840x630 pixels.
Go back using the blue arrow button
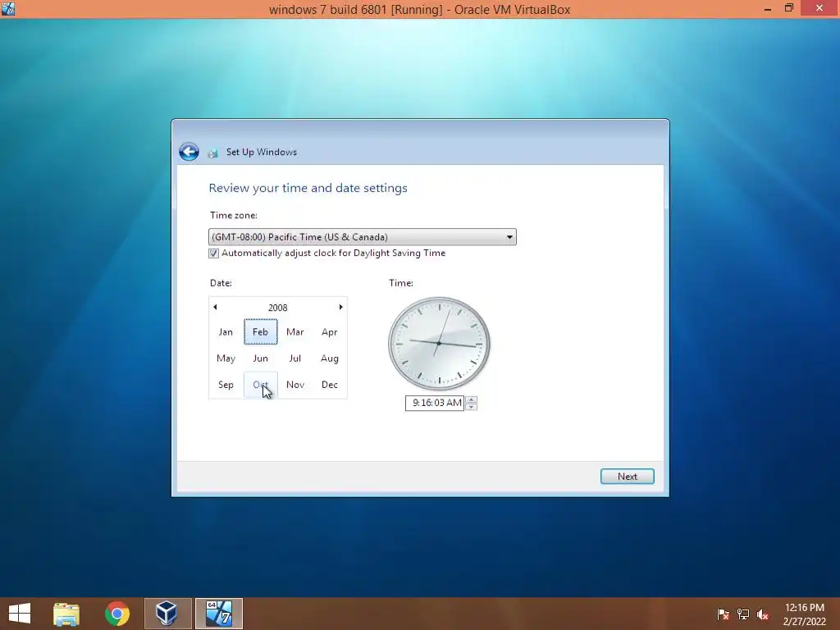pos(189,152)
